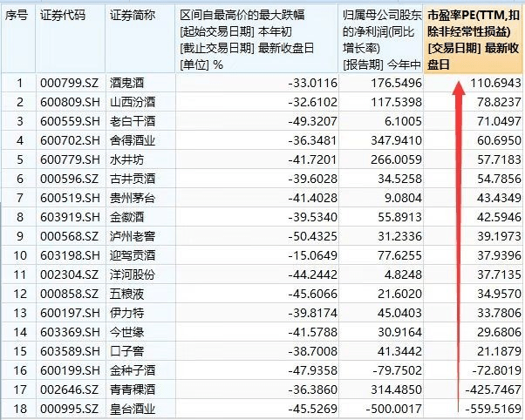Image resolution: width=525 pixels, height=420 pixels.
Task: Click the PE value -559.5169
Action: 490,409
